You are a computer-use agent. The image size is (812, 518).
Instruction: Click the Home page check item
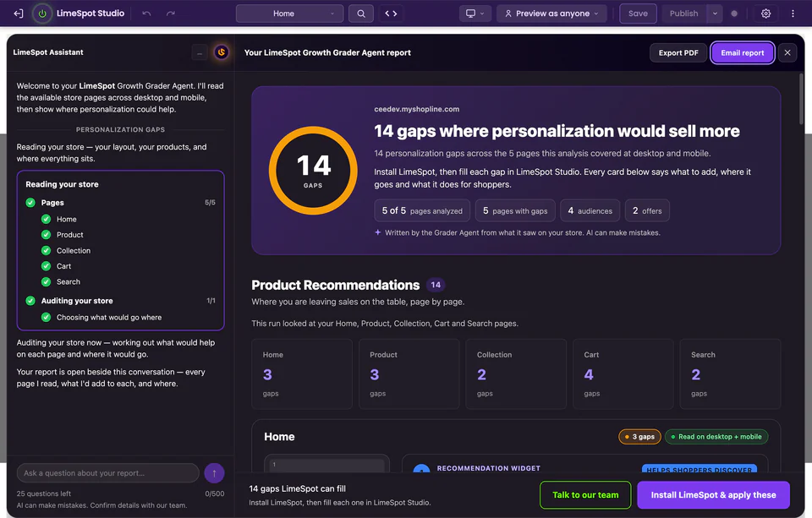click(x=59, y=219)
